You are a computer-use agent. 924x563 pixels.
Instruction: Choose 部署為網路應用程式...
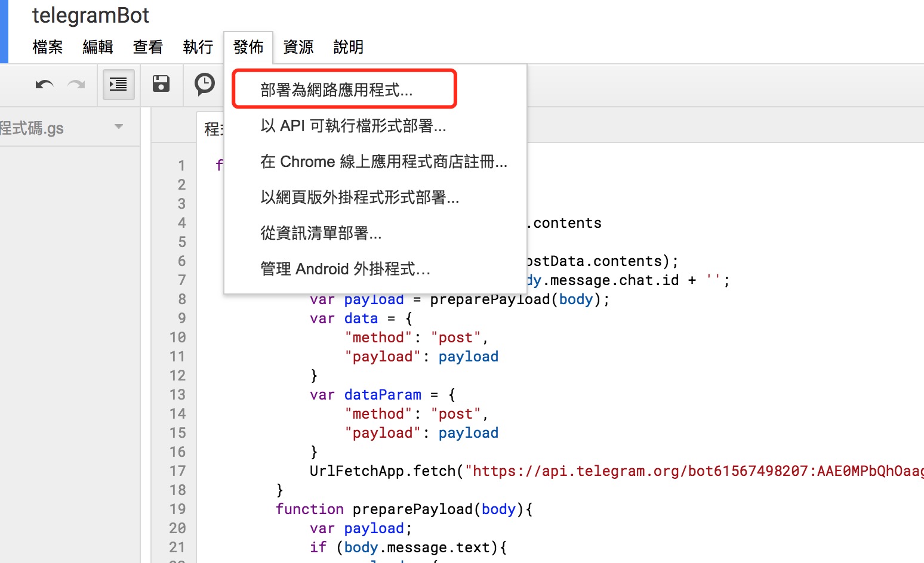[375, 90]
